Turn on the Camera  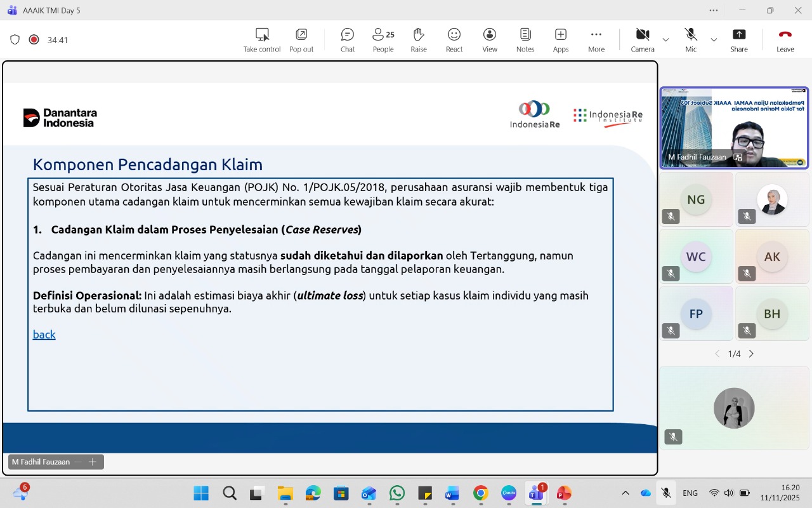tap(642, 40)
